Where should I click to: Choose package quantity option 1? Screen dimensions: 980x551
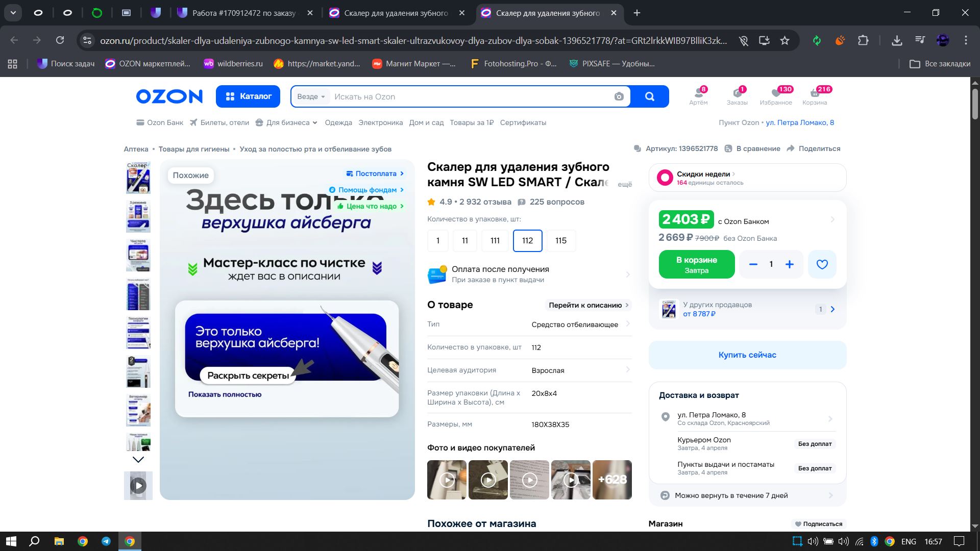point(437,241)
